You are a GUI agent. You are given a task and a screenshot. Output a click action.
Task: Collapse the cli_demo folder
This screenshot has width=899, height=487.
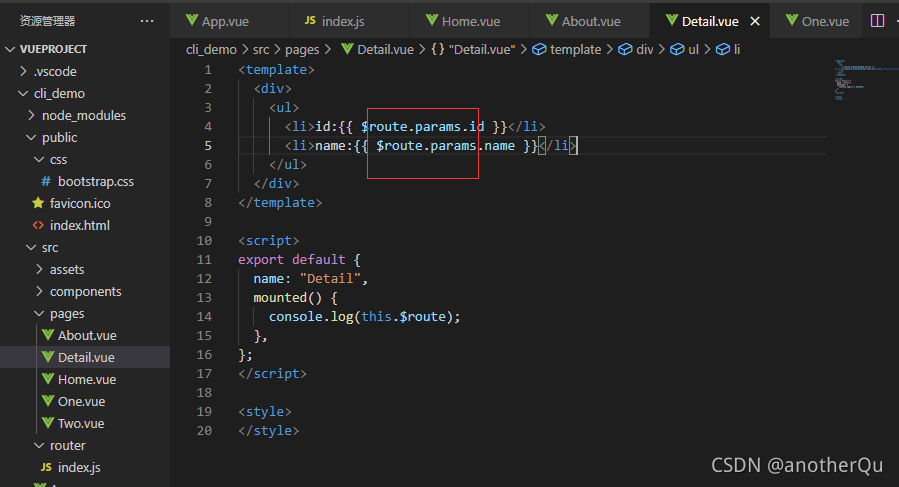tap(85, 93)
